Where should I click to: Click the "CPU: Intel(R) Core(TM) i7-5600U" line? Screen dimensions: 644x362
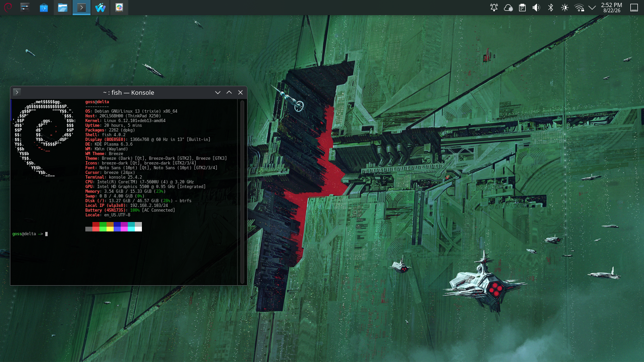click(x=140, y=182)
